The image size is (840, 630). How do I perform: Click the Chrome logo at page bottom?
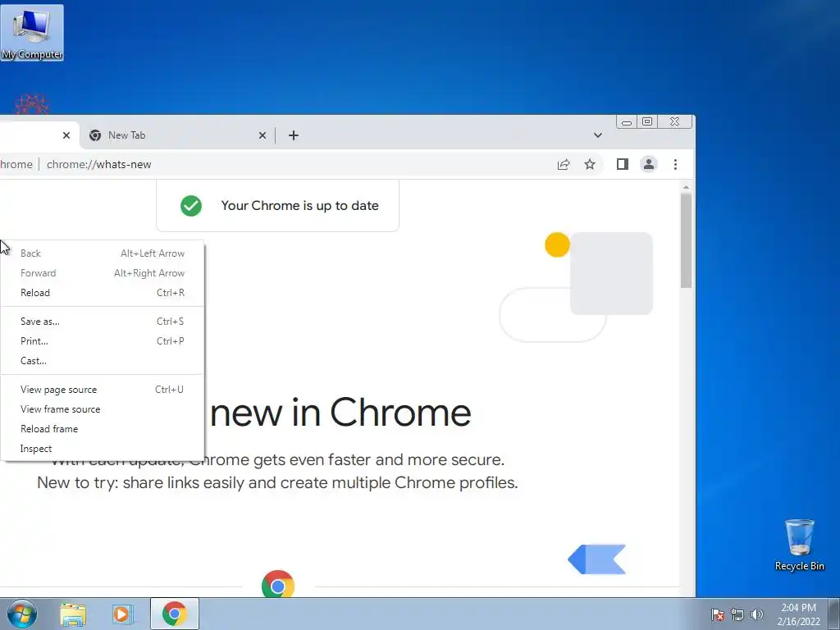(x=278, y=584)
